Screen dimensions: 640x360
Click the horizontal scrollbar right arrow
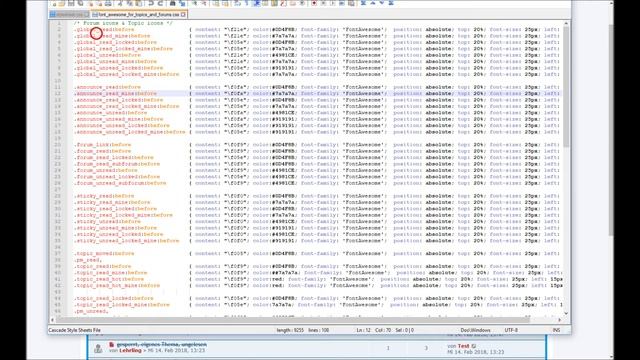(x=560, y=320)
